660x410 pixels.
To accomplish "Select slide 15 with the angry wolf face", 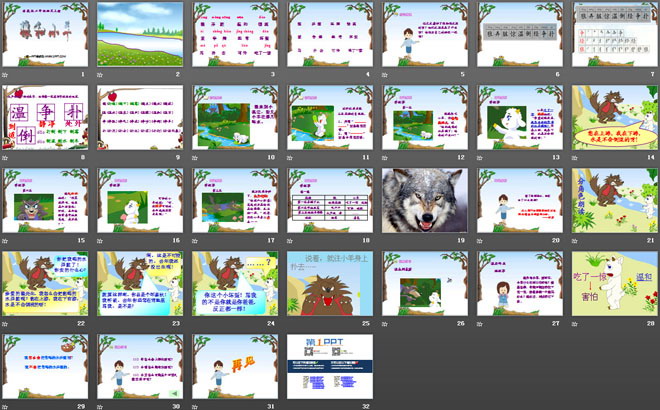I will coord(45,201).
